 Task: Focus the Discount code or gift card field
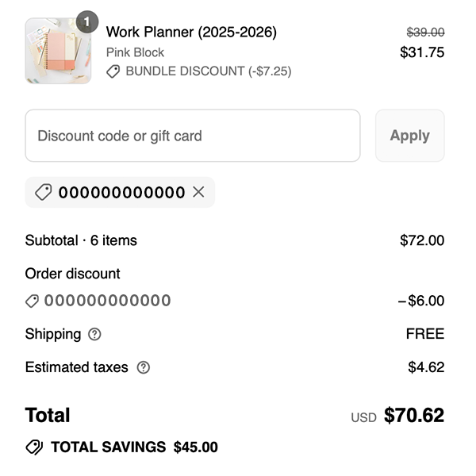pyautogui.click(x=193, y=136)
